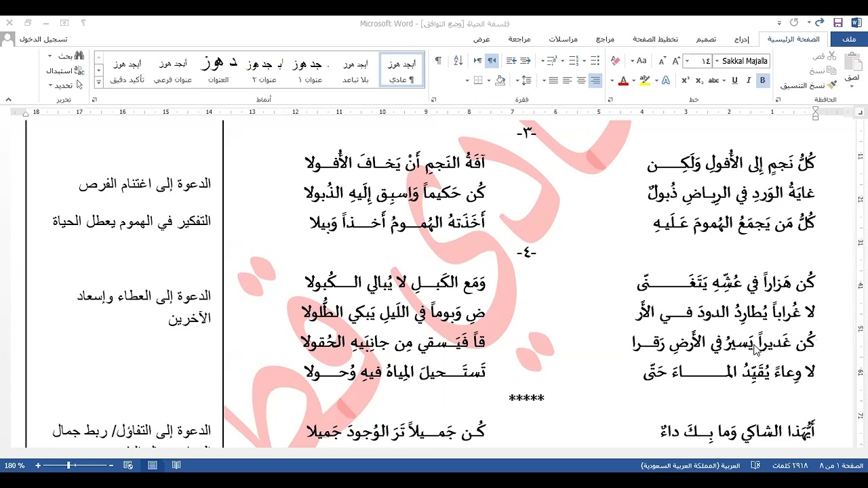Viewport: 868px width, 488px height.
Task: Select the بلا تباعد (No Spacing) style
Action: click(x=355, y=70)
